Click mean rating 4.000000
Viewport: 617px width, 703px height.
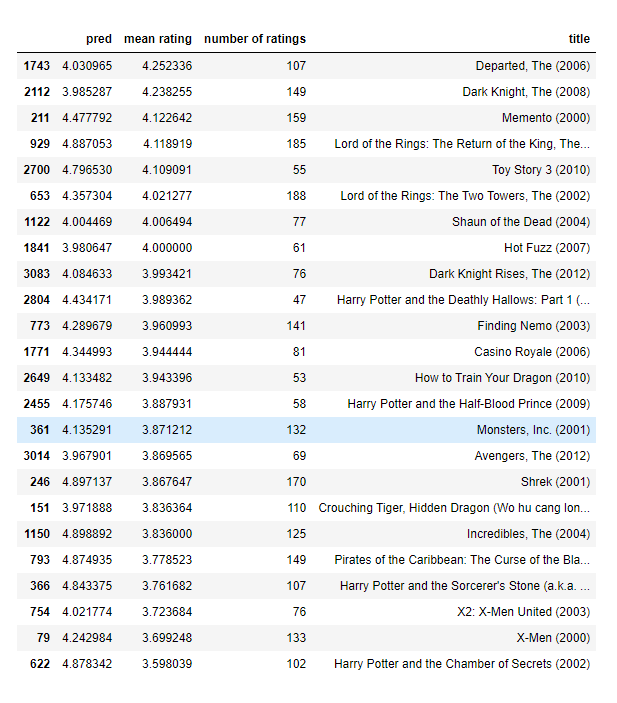click(167, 248)
